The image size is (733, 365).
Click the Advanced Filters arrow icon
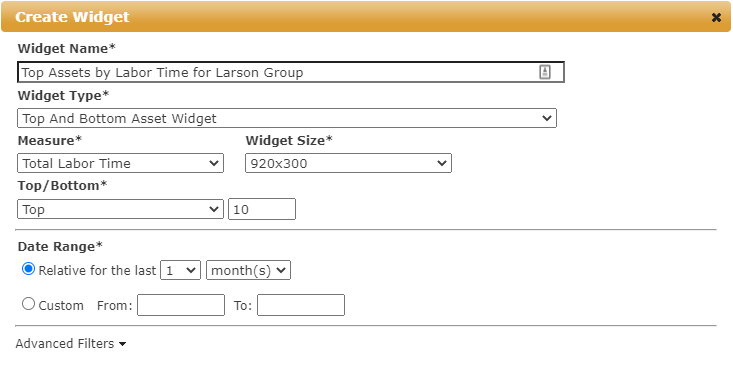(122, 344)
